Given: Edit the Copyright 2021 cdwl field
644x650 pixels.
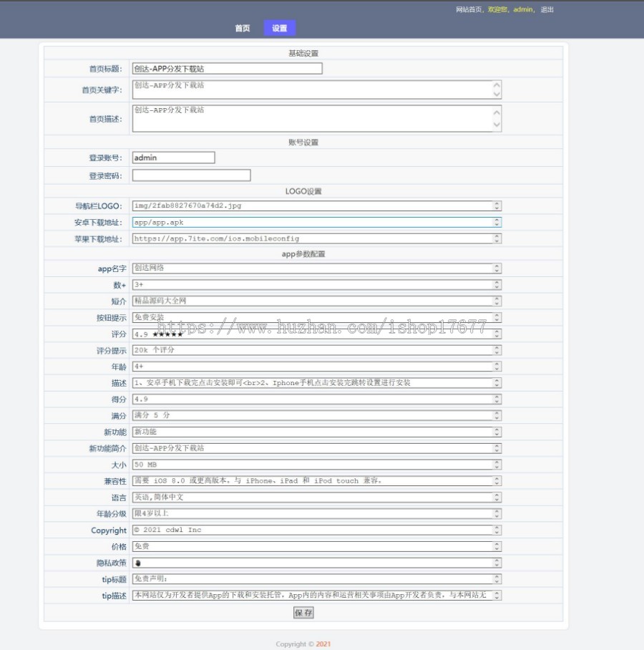Looking at the screenshot, I should pos(316,530).
